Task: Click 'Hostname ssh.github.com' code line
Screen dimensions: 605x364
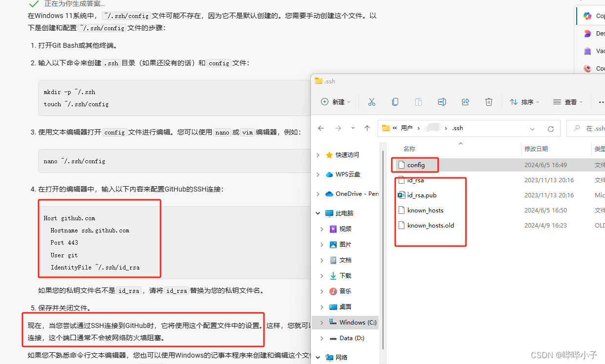Action: pyautogui.click(x=90, y=230)
